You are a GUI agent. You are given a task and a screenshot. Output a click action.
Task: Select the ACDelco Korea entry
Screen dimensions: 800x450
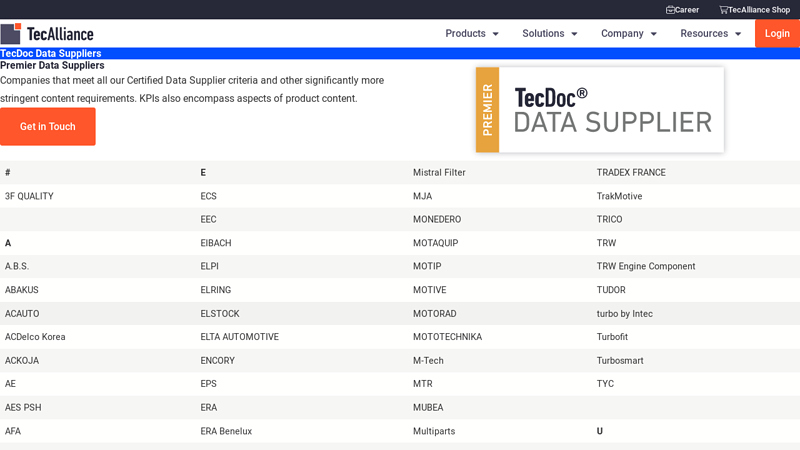[35, 337]
